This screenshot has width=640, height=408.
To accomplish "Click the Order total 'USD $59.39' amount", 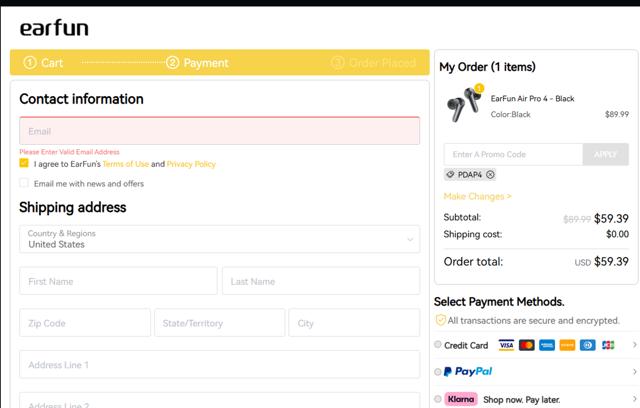I will [602, 262].
